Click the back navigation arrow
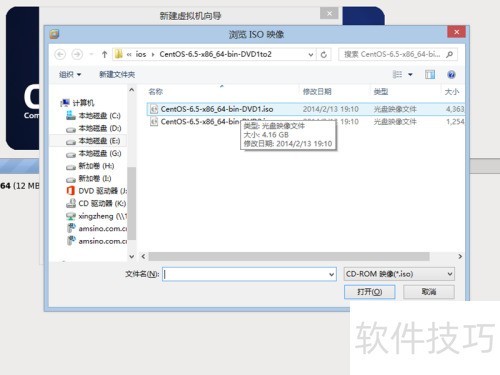The height and width of the screenshot is (375, 500). (60, 54)
